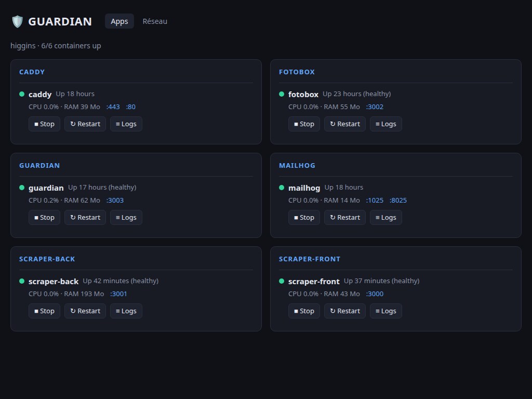
Task: Stop the mailhog container
Action: click(x=304, y=218)
